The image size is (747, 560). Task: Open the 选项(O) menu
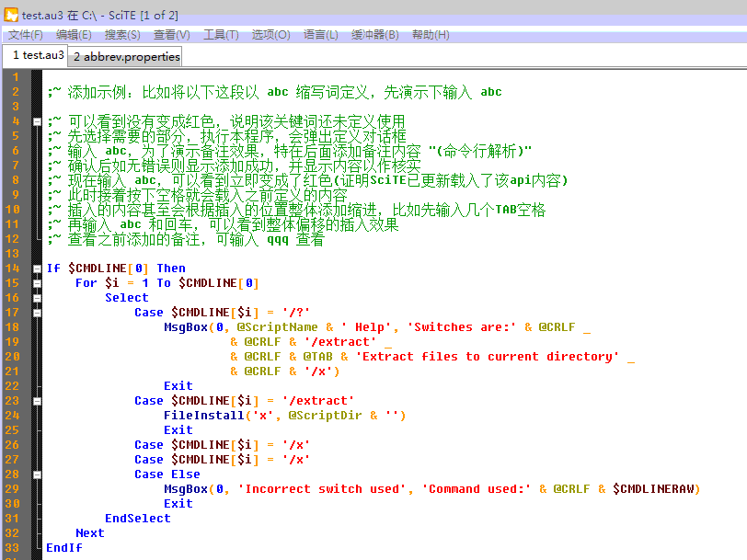coord(270,35)
